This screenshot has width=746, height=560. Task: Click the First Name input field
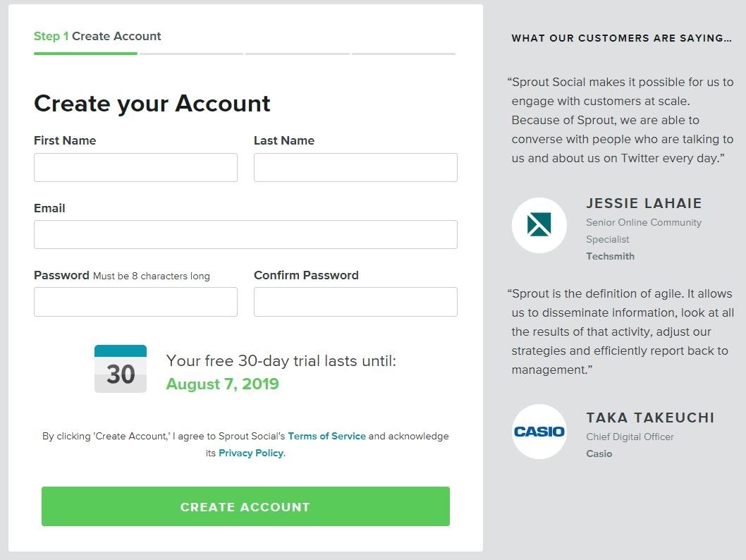tap(135, 168)
